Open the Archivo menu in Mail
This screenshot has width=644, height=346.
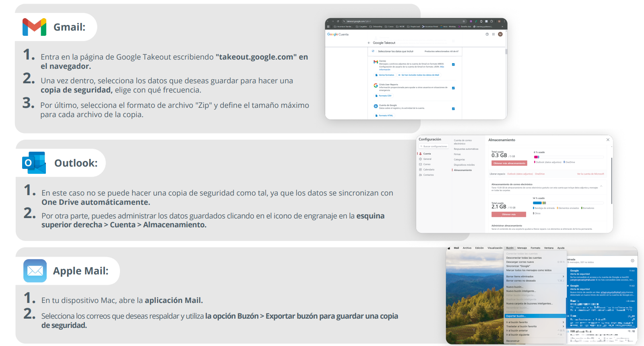[467, 248]
